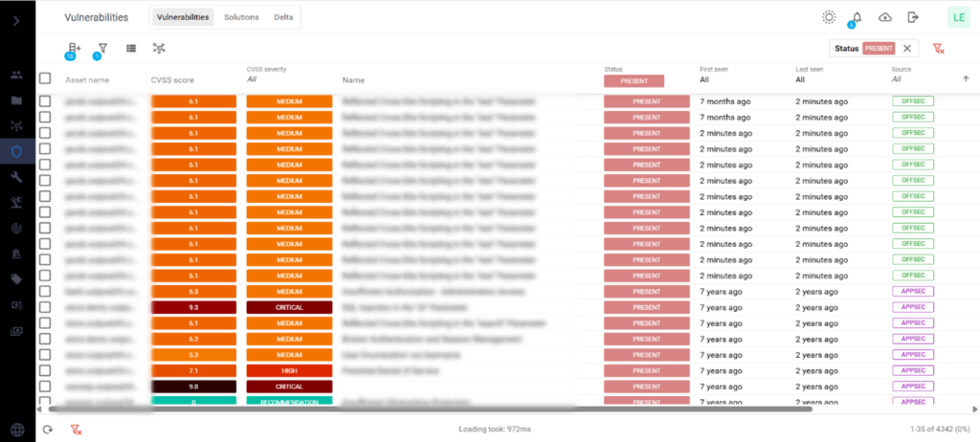
Task: Check the first vulnerability row checkbox
Action: point(45,100)
